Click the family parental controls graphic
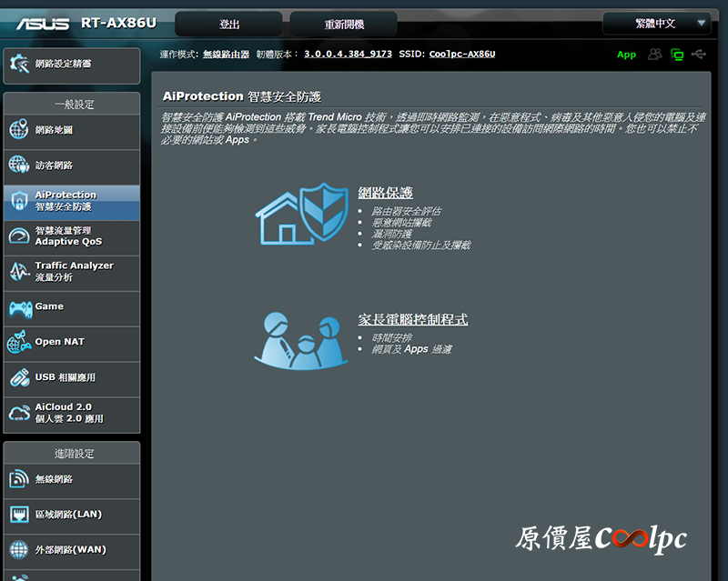Viewport: 728px width, 581px height. tap(301, 341)
